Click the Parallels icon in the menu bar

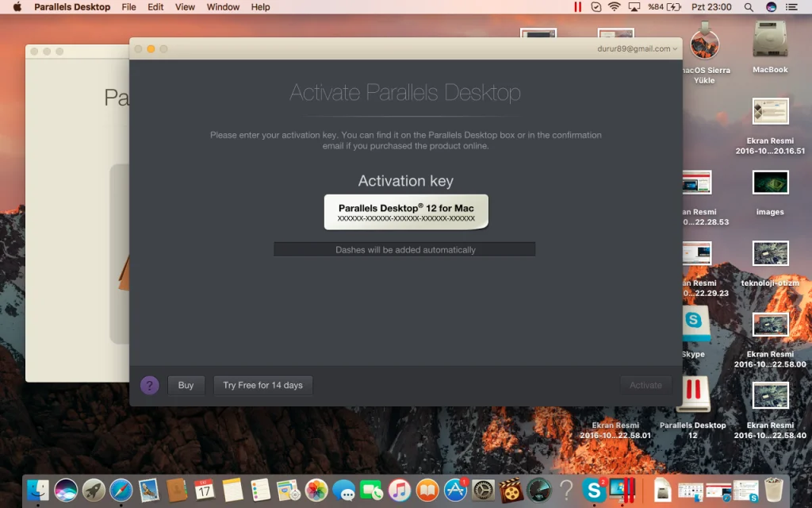click(x=577, y=7)
